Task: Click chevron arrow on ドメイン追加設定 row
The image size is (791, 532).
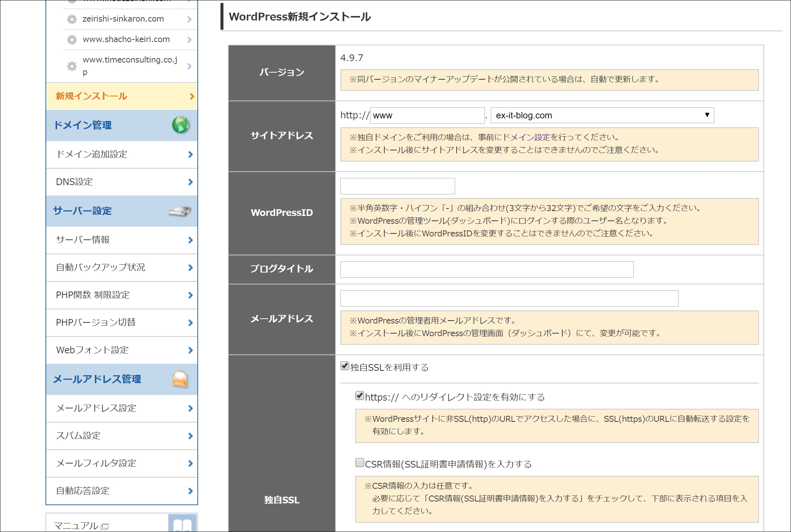Action: pyautogui.click(x=190, y=154)
